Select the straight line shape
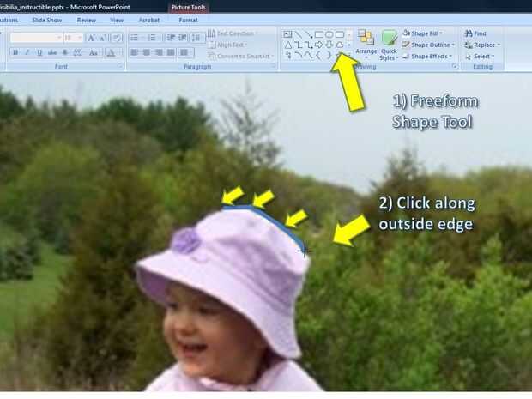The width and height of the screenshot is (532, 399). pyautogui.click(x=298, y=34)
